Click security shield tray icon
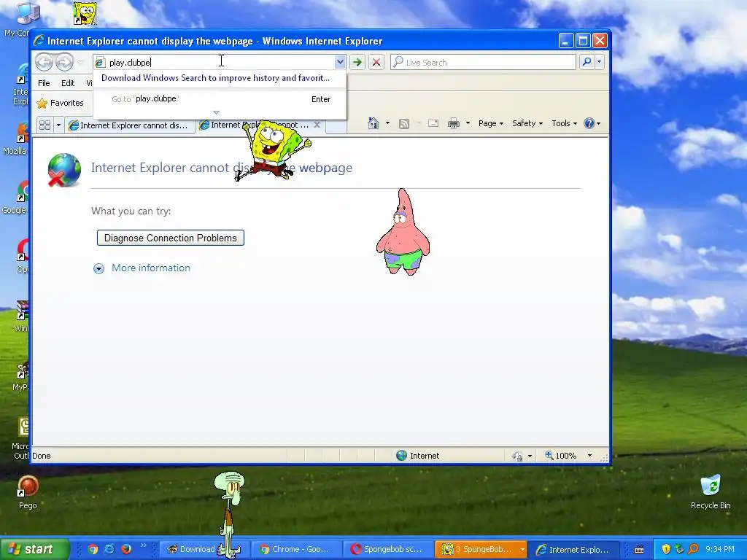Viewport: 747px width, 560px height. point(666,549)
